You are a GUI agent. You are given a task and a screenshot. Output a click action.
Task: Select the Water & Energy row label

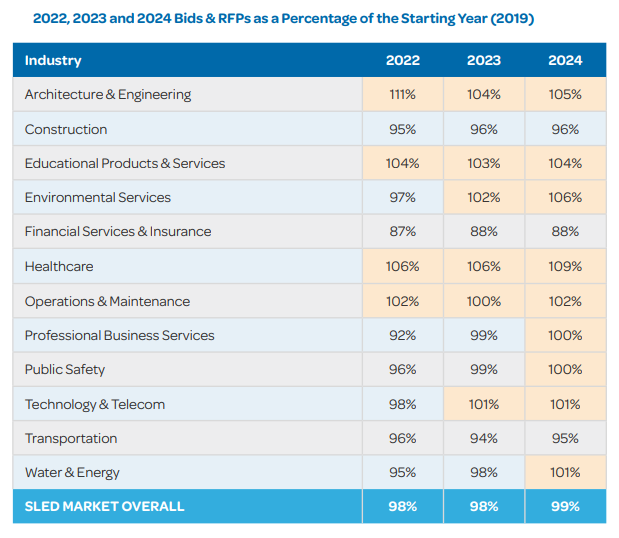72,473
